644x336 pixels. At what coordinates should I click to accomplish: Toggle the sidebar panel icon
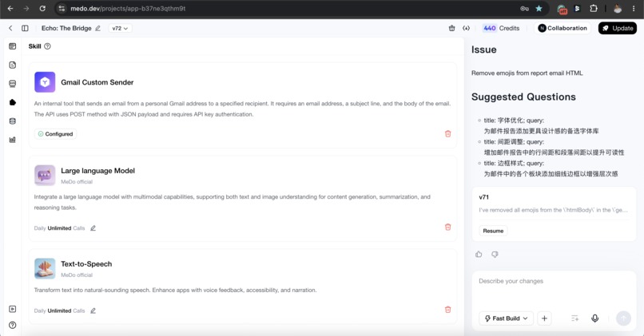pyautogui.click(x=25, y=28)
